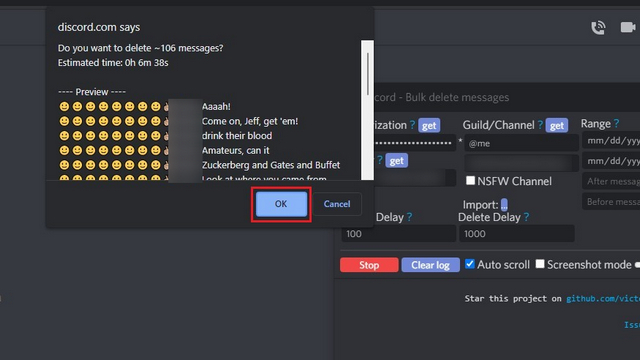Open the Delete Delay help question mark
Viewport: 640px width, 360px height.
(526, 217)
